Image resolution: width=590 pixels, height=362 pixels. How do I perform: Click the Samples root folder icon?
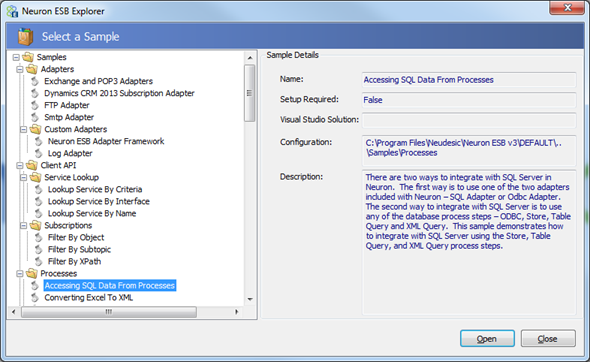28,57
